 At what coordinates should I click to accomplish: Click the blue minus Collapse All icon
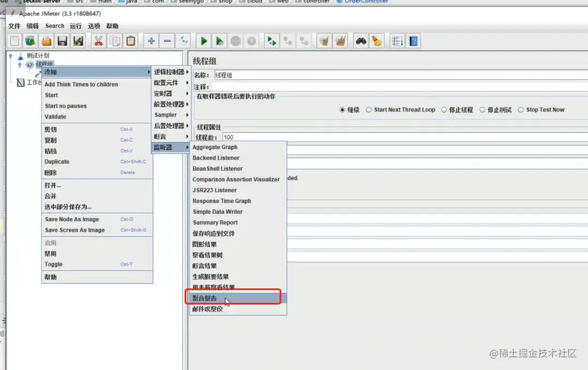pos(167,41)
